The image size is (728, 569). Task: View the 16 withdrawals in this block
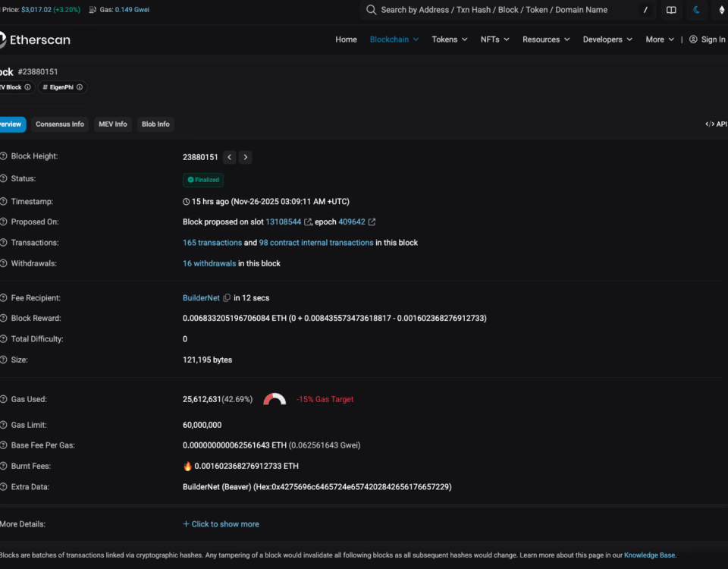209,262
